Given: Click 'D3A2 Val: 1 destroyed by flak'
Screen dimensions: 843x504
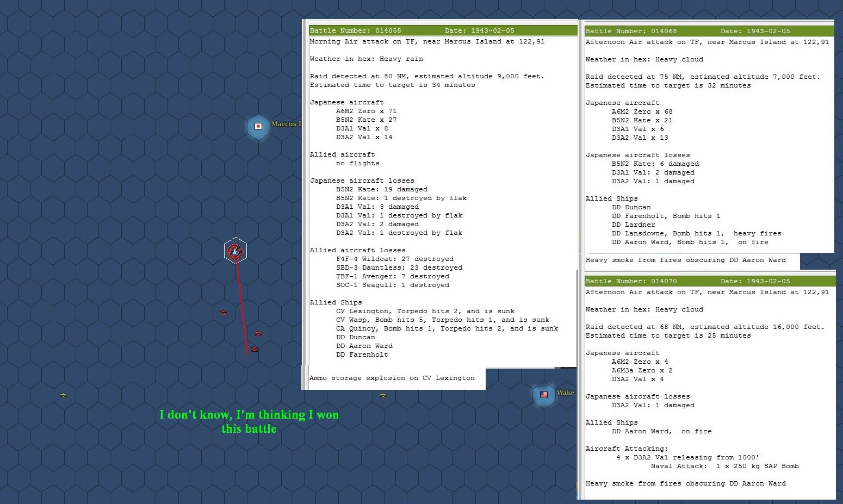Looking at the screenshot, I should pyautogui.click(x=399, y=233).
